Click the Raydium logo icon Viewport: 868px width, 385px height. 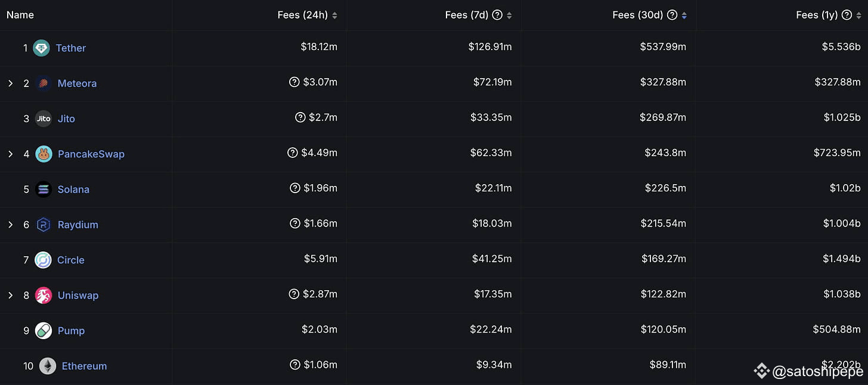coord(44,225)
